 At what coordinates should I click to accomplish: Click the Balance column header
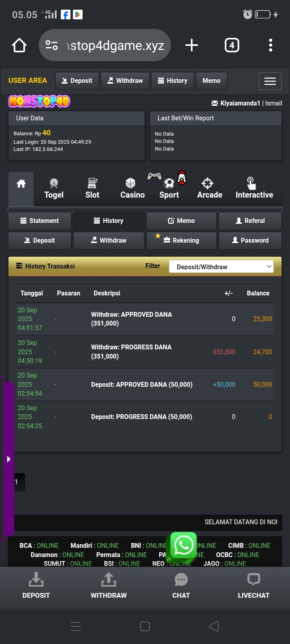coord(258,293)
